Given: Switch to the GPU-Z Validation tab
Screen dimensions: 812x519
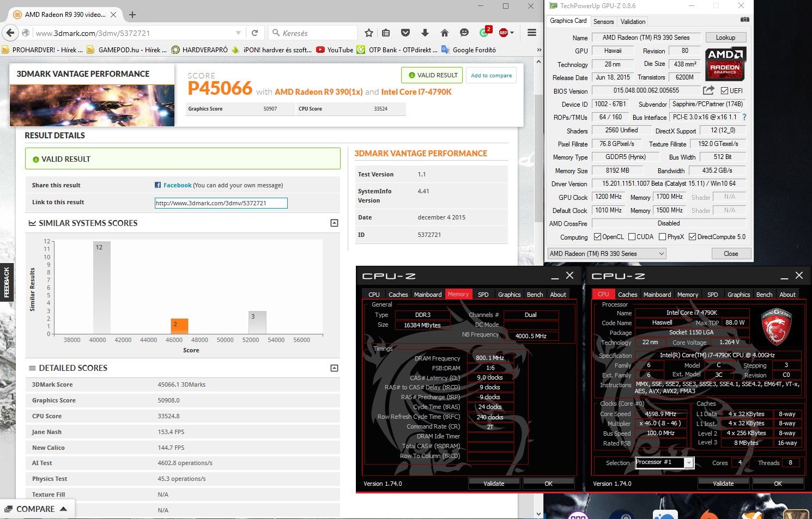Looking at the screenshot, I should point(633,22).
